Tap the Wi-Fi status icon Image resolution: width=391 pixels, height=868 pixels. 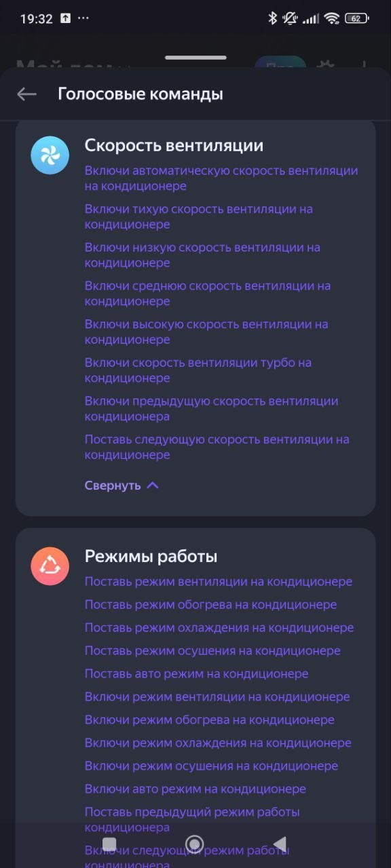point(332,18)
